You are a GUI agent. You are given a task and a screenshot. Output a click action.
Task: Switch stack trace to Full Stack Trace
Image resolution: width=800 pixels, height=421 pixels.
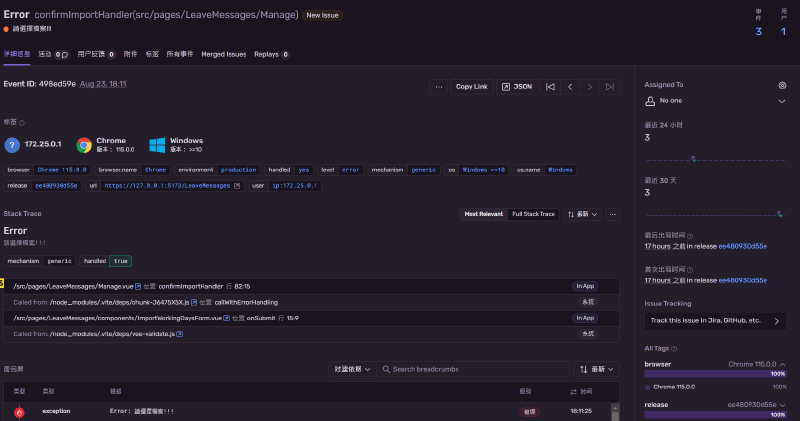point(533,214)
